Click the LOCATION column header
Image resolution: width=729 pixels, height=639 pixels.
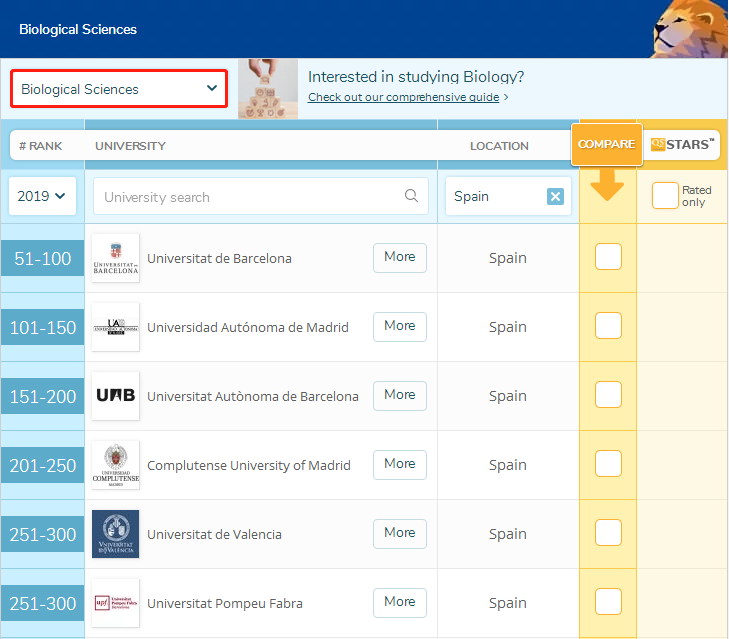(x=499, y=146)
